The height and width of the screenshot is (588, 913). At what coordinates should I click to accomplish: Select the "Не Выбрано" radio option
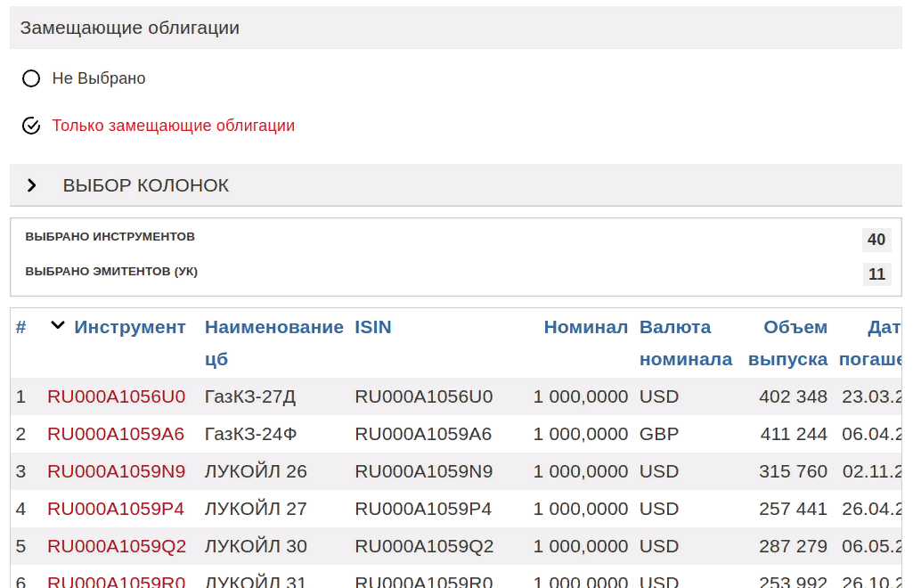(31, 78)
